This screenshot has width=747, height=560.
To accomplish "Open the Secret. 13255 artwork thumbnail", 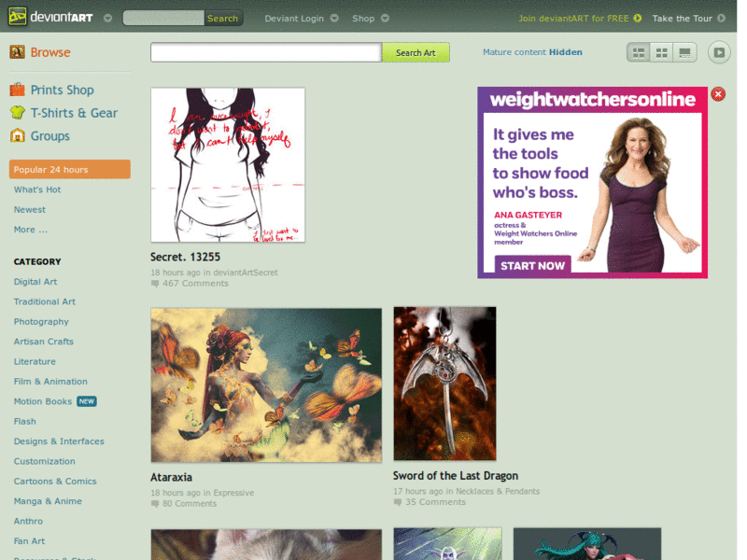I will click(228, 165).
